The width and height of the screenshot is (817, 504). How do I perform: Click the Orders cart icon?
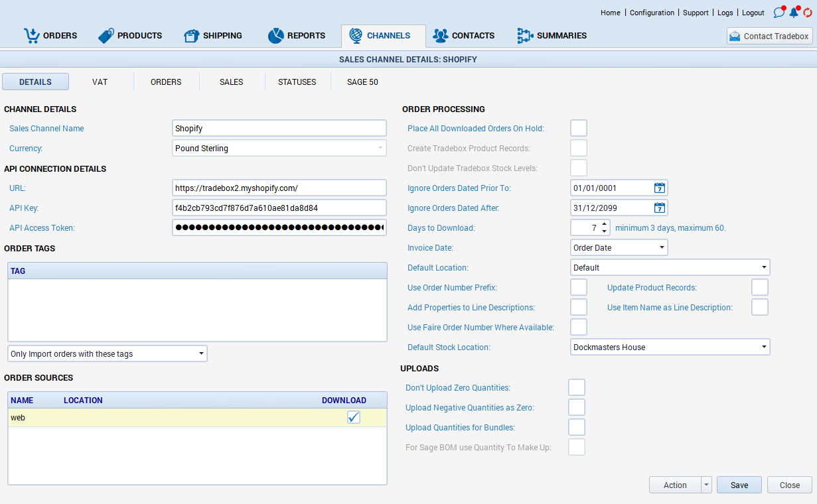31,36
